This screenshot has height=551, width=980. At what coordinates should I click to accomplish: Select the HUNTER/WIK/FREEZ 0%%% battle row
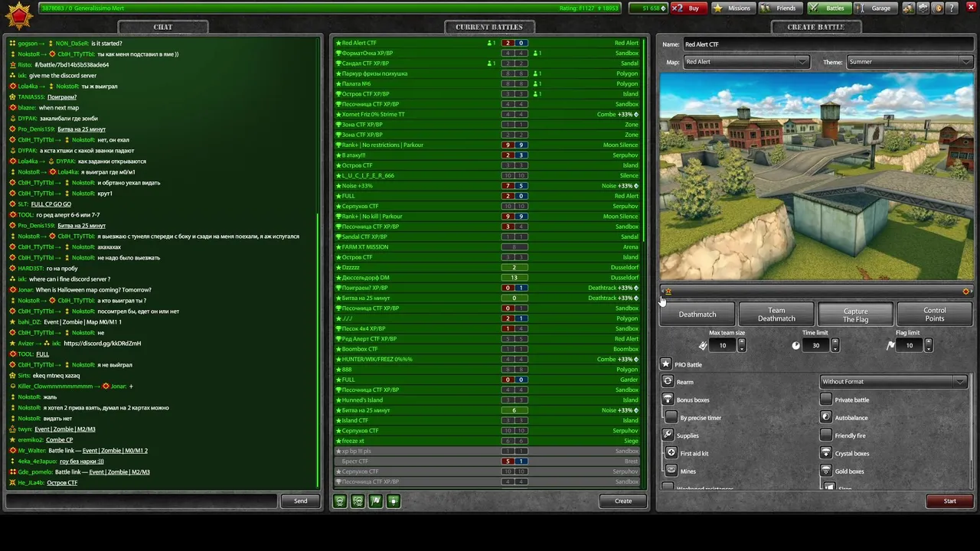pos(487,359)
